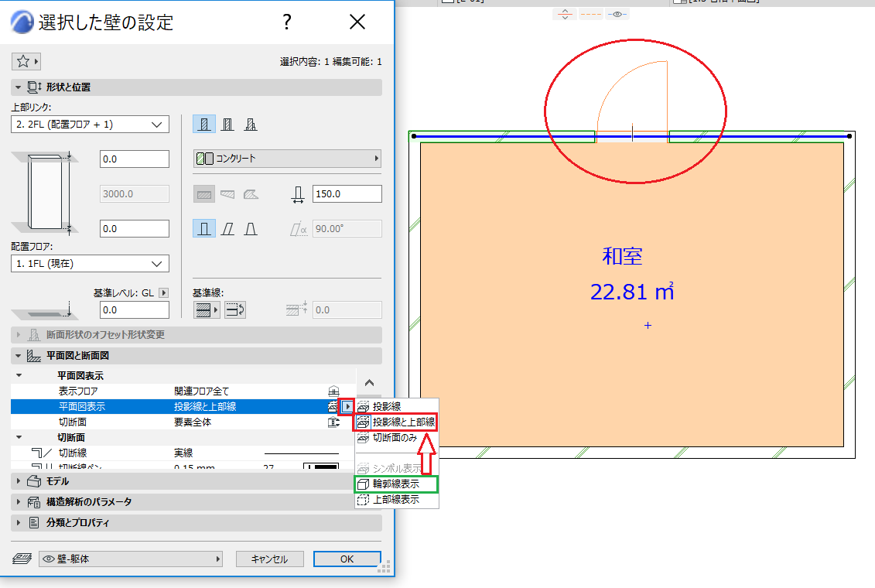Select the double-slanted wall profile icon

tap(251, 229)
